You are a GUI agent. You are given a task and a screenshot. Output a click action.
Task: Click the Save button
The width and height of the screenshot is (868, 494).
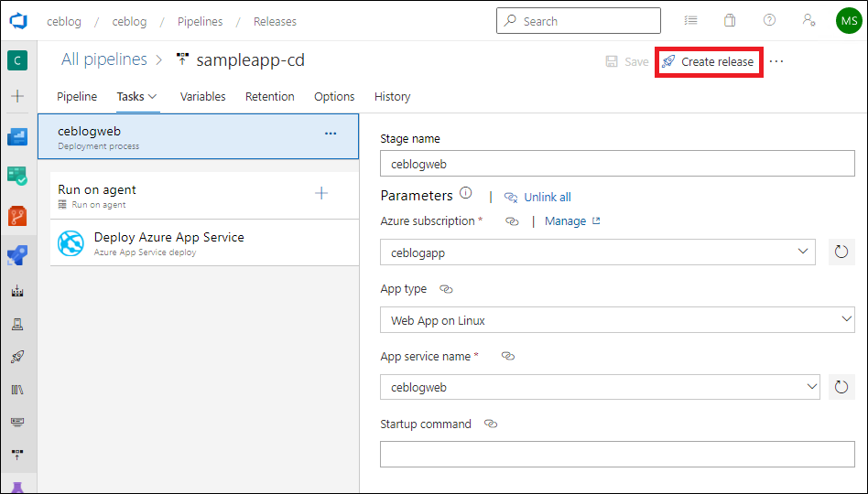click(627, 62)
